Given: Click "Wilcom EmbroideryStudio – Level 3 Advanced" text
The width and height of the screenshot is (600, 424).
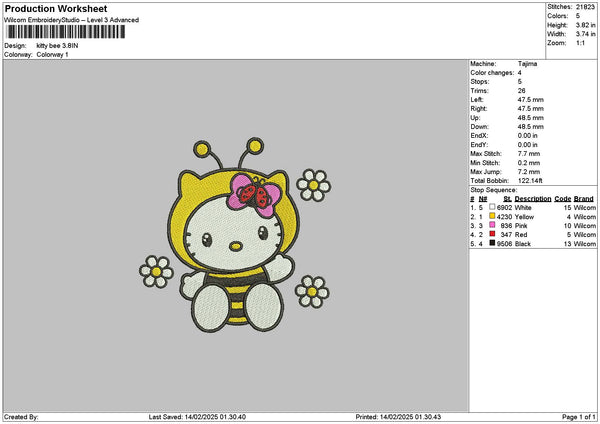Looking at the screenshot, I should point(72,20).
